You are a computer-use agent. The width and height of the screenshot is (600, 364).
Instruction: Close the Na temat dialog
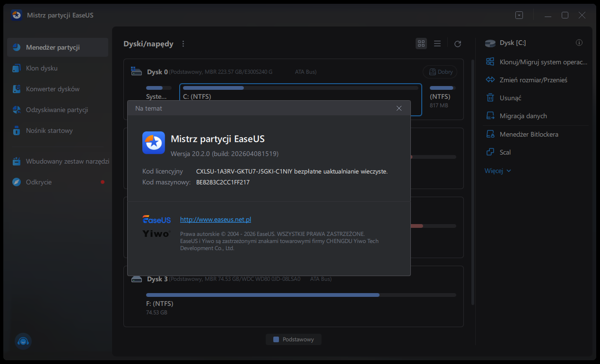tap(399, 108)
